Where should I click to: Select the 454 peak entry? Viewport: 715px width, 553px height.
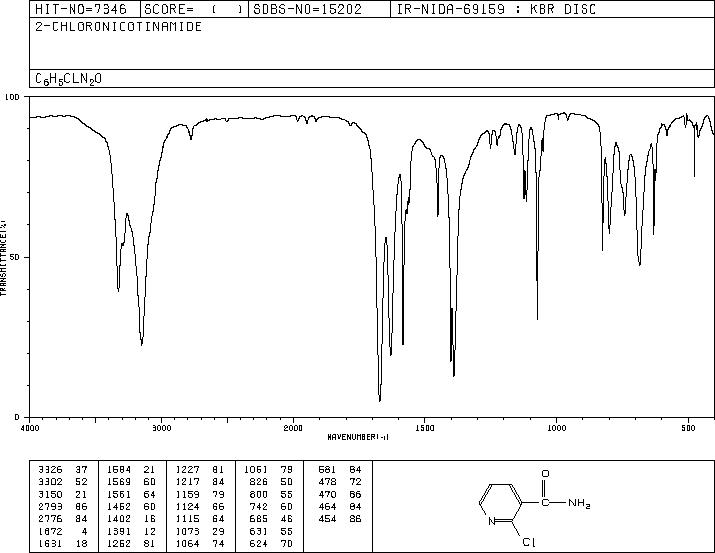coord(340,519)
